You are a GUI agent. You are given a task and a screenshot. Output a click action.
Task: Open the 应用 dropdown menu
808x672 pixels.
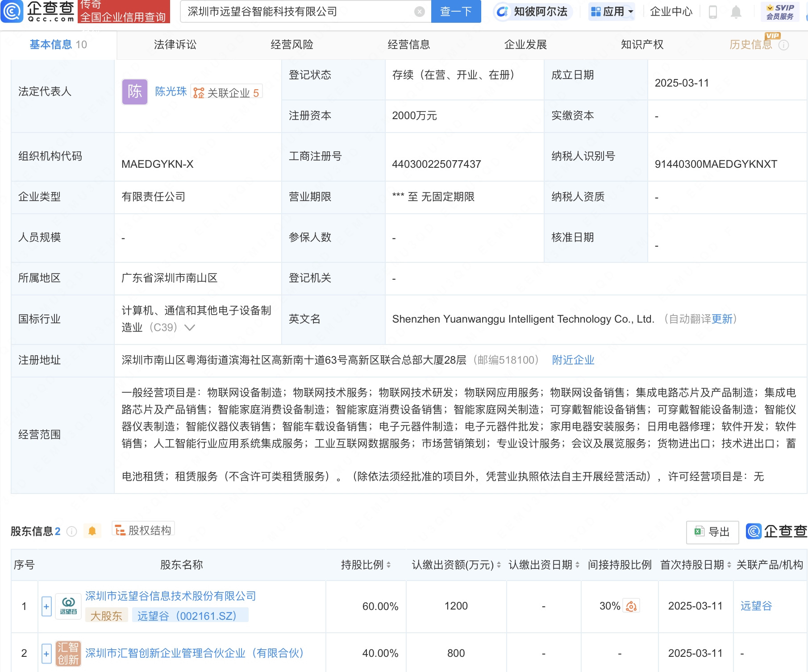pos(612,12)
